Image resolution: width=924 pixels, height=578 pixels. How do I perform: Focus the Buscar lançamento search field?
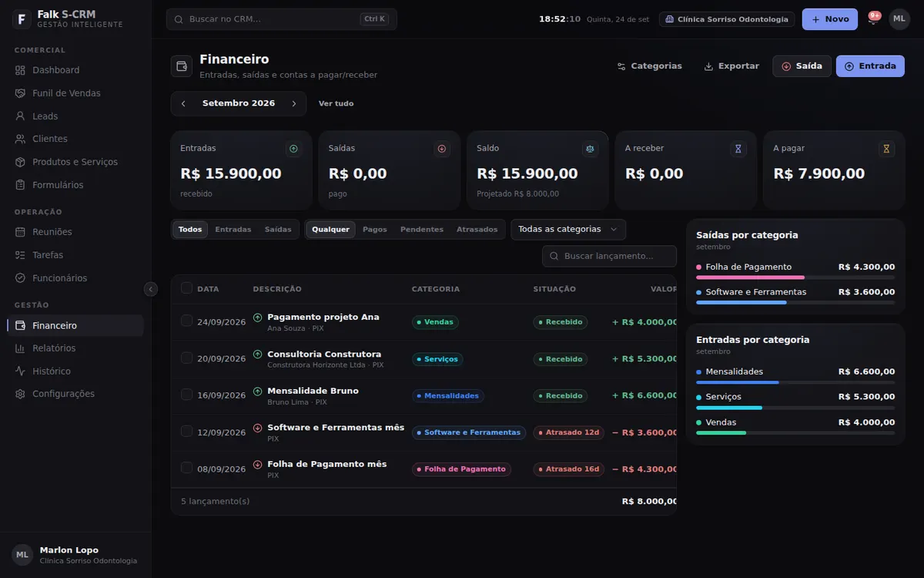tap(610, 256)
